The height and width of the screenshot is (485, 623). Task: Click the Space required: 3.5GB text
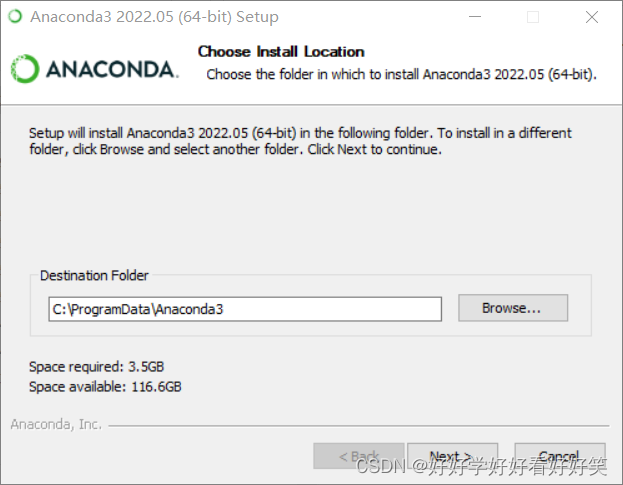(97, 367)
